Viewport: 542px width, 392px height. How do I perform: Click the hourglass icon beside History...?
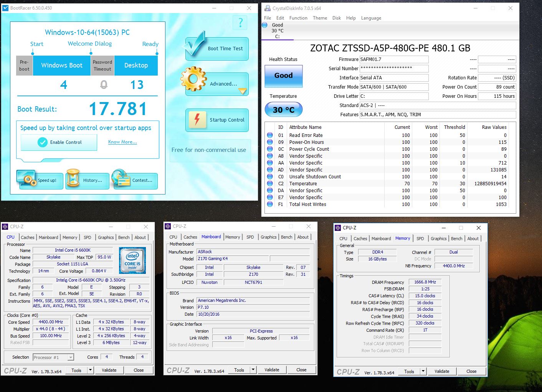pos(73,178)
